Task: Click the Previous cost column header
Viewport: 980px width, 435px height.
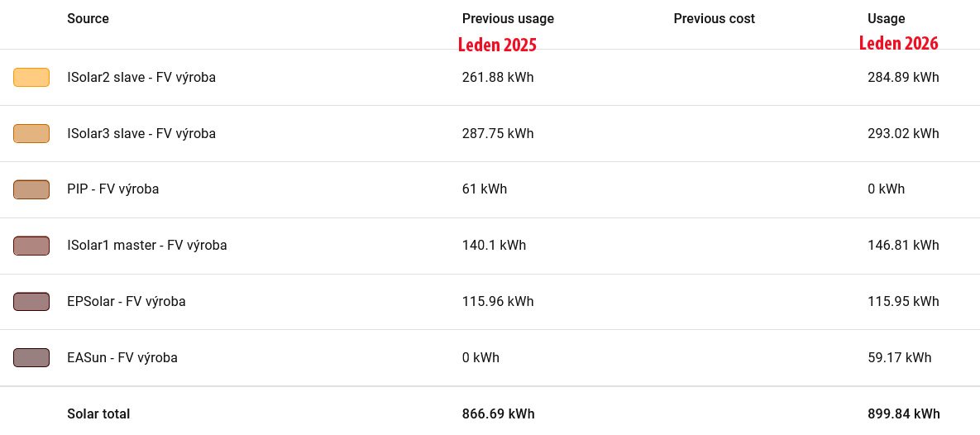Action: tap(714, 18)
